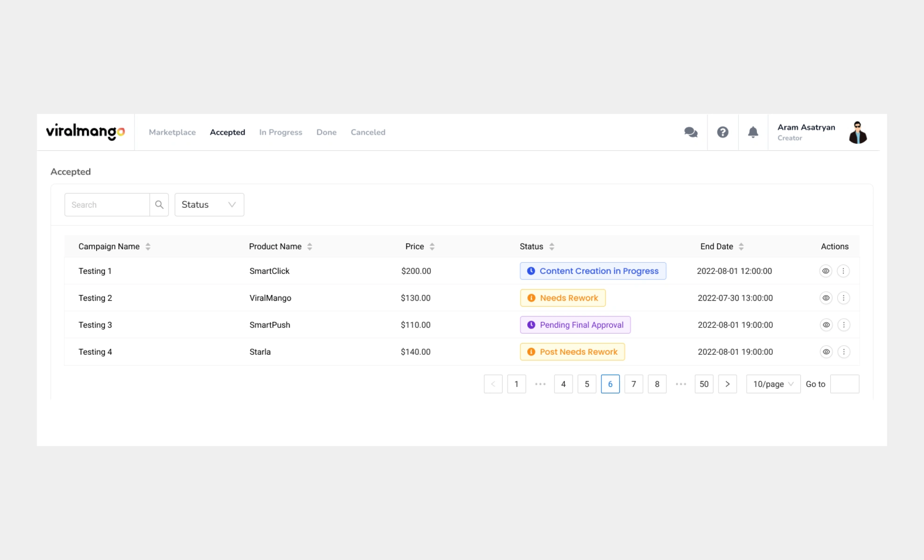This screenshot has width=924, height=560.
Task: Open the three-dot actions menu for Testing 4
Action: [843, 351]
